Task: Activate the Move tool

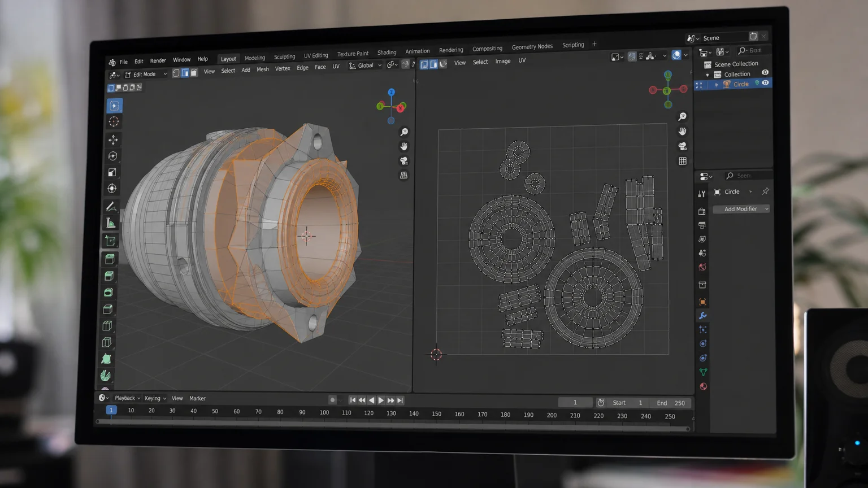Action: [113, 140]
